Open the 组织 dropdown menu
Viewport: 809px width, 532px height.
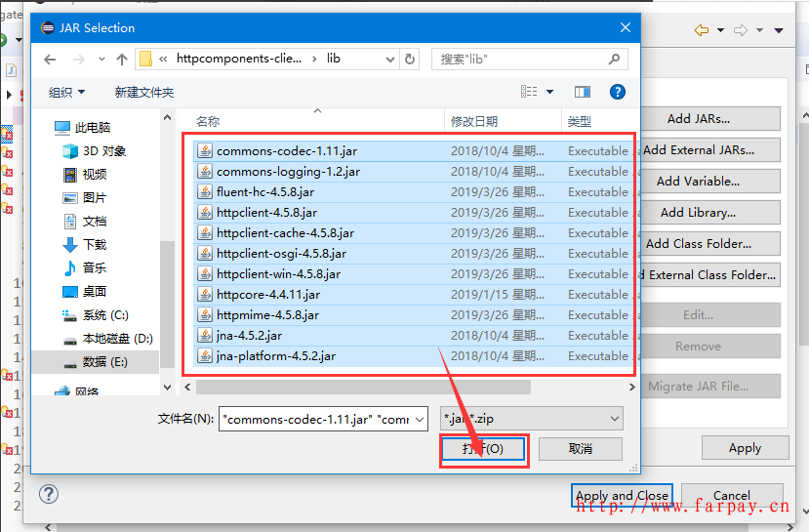pyautogui.click(x=66, y=92)
